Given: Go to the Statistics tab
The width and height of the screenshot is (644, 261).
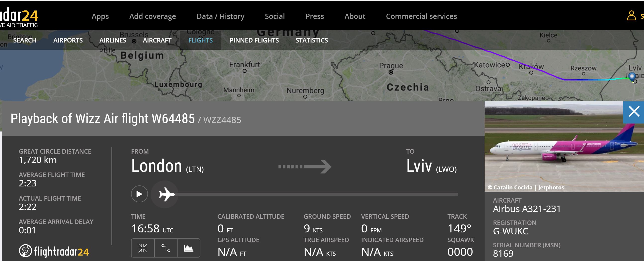Looking at the screenshot, I should coord(312,40).
